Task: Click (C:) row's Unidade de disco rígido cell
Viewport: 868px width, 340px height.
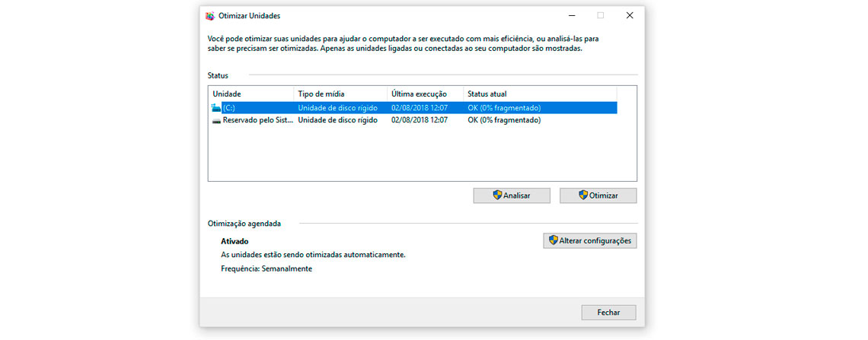Action: pos(337,108)
